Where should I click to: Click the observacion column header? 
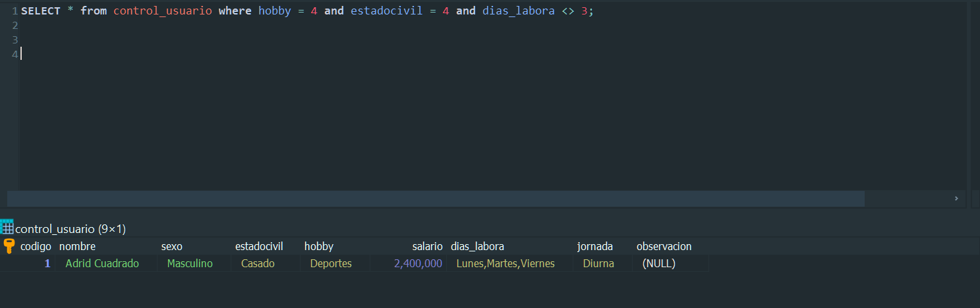pyautogui.click(x=664, y=246)
